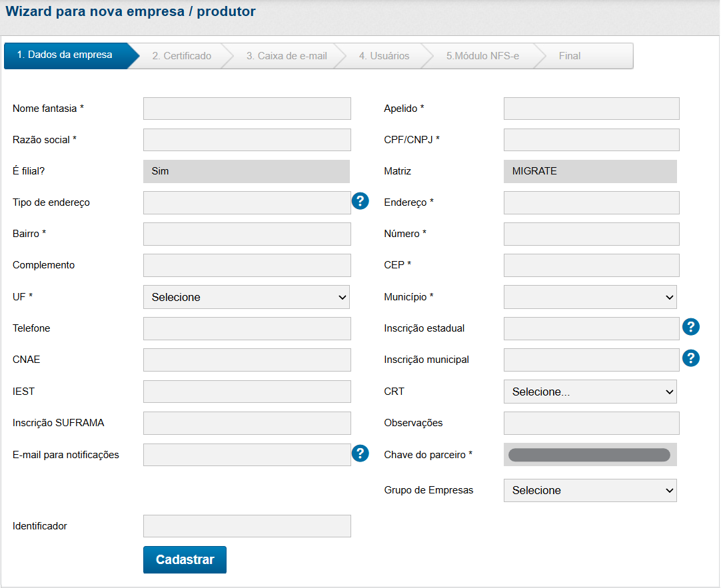721x588 pixels.
Task: Click the Observações input field
Action: (x=591, y=423)
